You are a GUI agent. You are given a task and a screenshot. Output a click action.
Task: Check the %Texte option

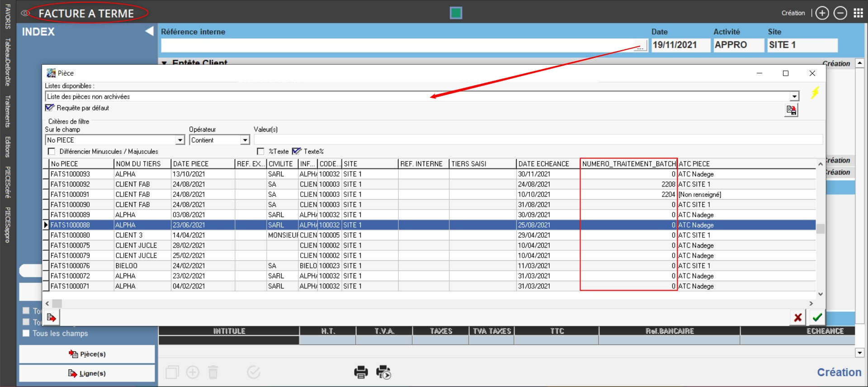(x=260, y=152)
